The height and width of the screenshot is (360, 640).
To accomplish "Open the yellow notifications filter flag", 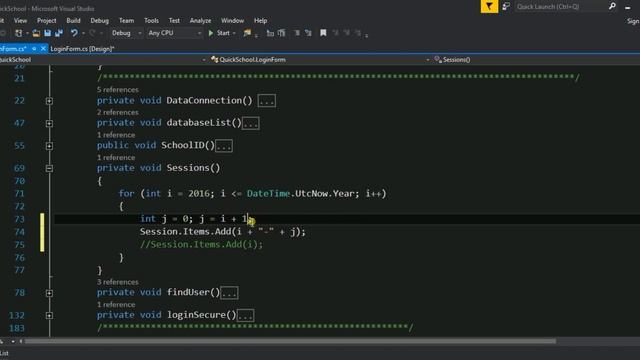I will point(489,7).
